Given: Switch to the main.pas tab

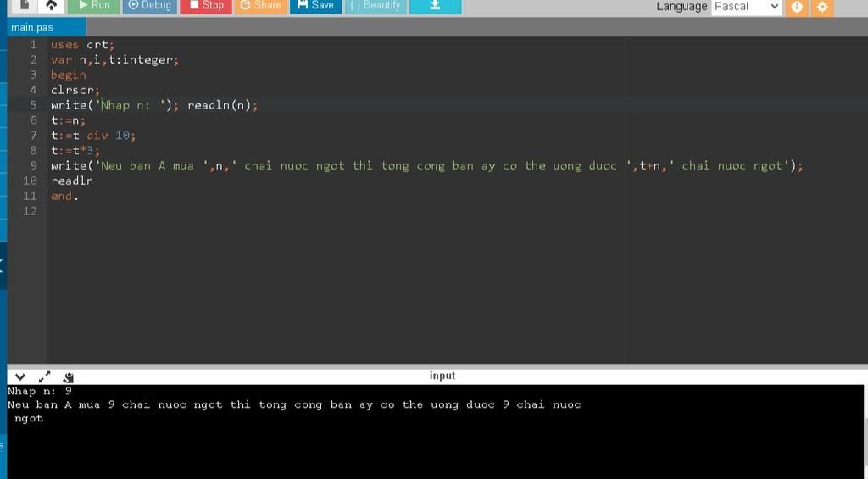Looking at the screenshot, I should coord(46,27).
